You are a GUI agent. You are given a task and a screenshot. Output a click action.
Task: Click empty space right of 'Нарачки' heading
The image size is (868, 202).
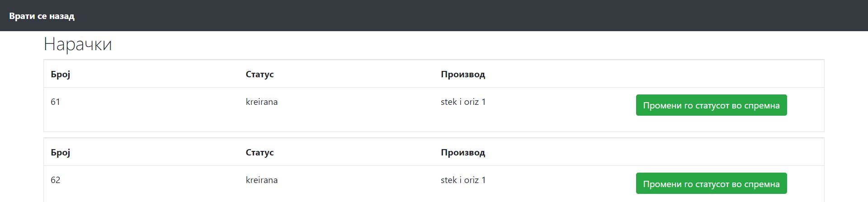pos(452,45)
